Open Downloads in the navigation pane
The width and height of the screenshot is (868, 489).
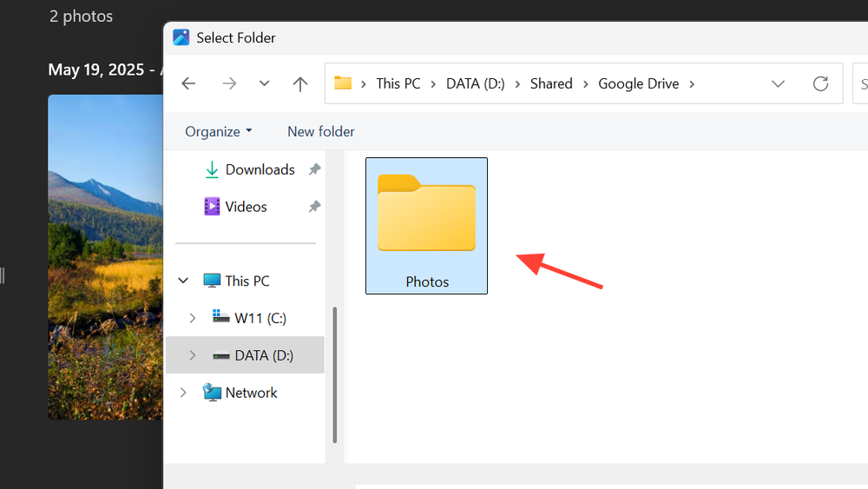259,169
